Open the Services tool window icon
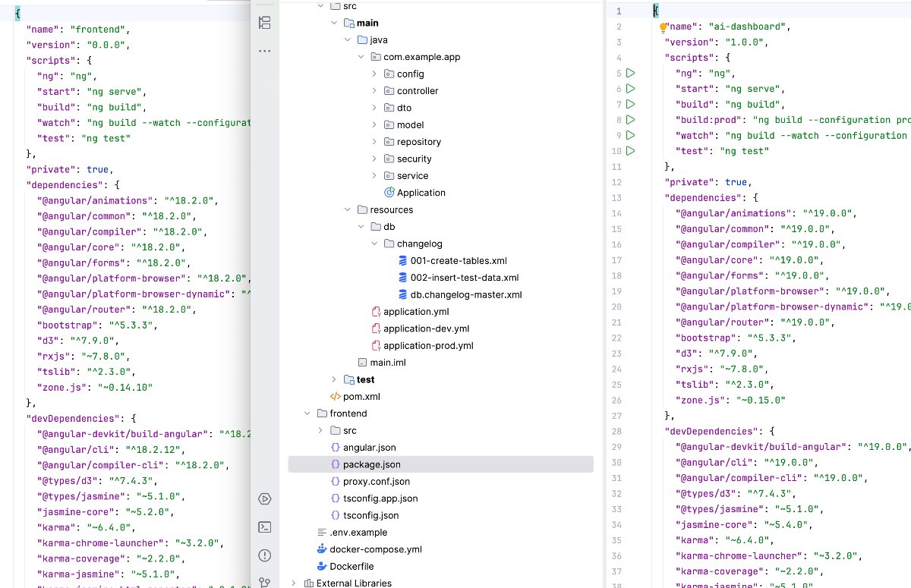This screenshot has height=588, width=911. click(x=264, y=498)
